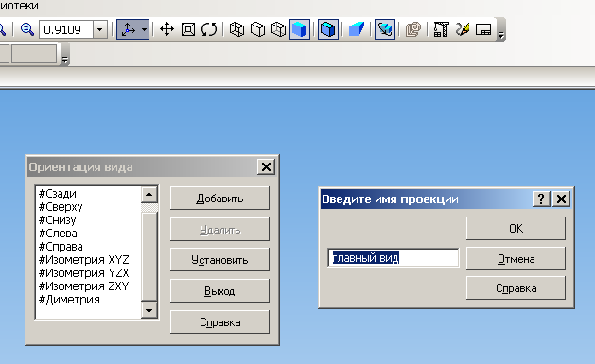Toggle perspective view icon
This screenshot has width=595, height=364.
pos(357,29)
